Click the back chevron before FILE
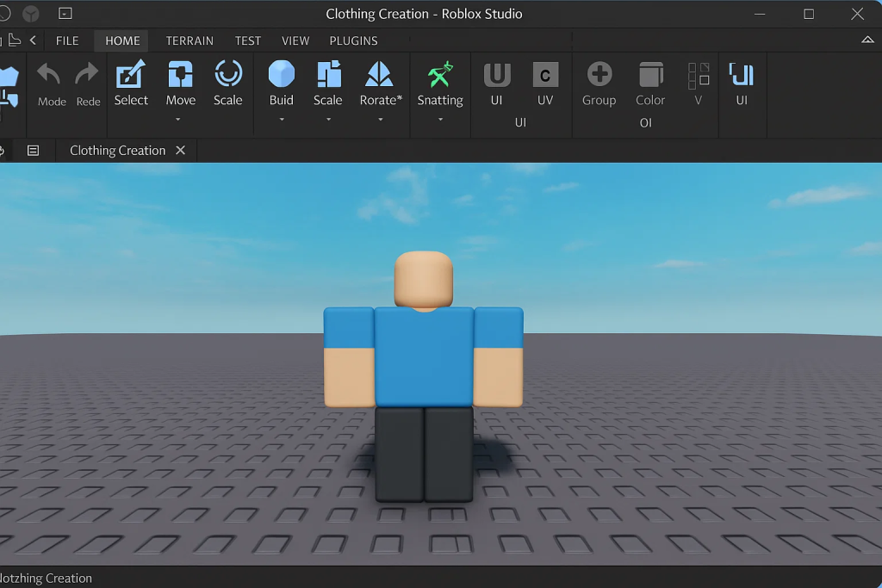The width and height of the screenshot is (882, 588). 33,40
